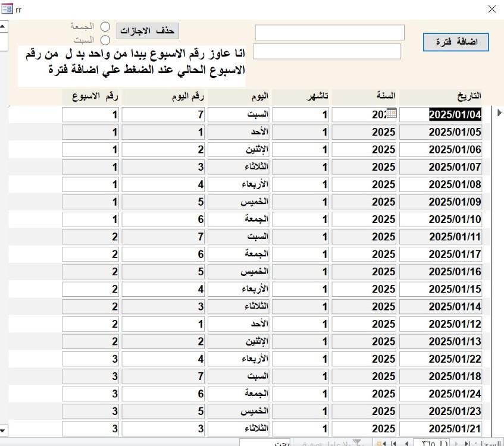This screenshot has width=504, height=446.
Task: Click the day name الخميس in row 2025/01/16
Action: [238, 272]
